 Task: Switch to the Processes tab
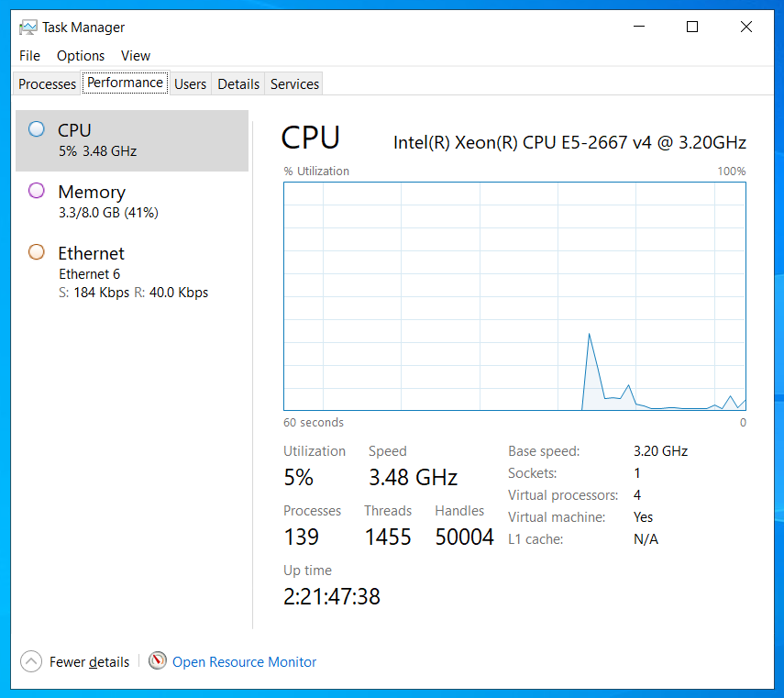pyautogui.click(x=47, y=84)
